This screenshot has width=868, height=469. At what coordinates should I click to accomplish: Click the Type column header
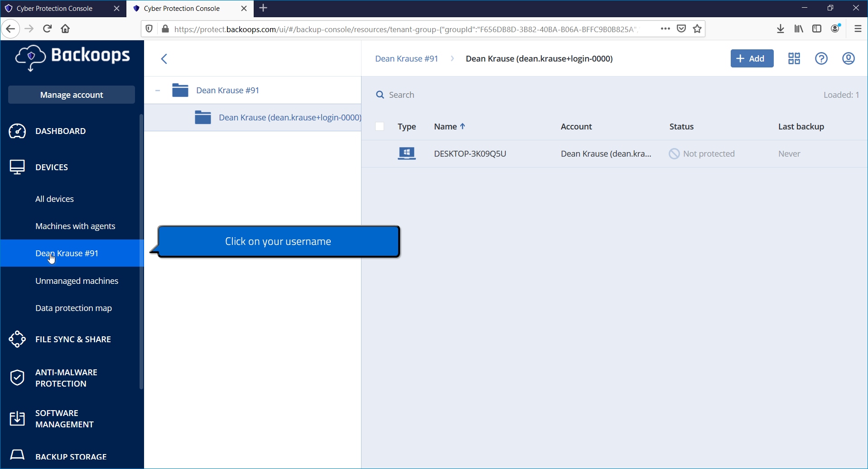coord(407,126)
